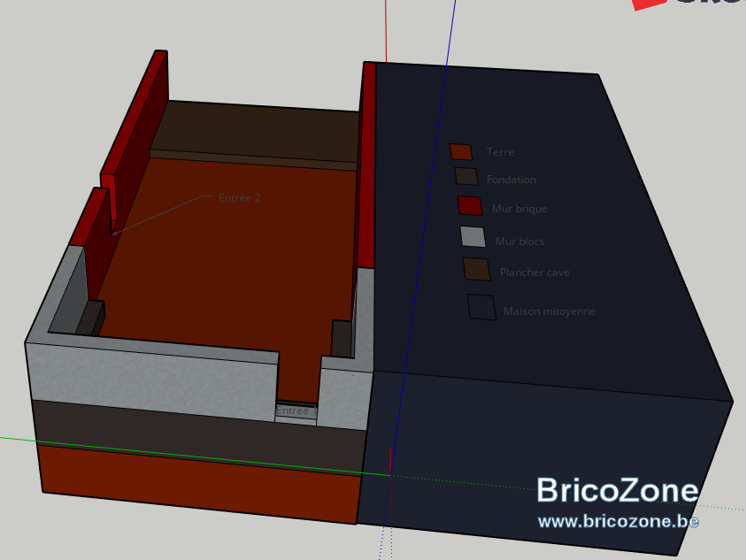Click the Mur brique legend text
Image resolution: width=746 pixels, height=560 pixels.
pos(519,209)
